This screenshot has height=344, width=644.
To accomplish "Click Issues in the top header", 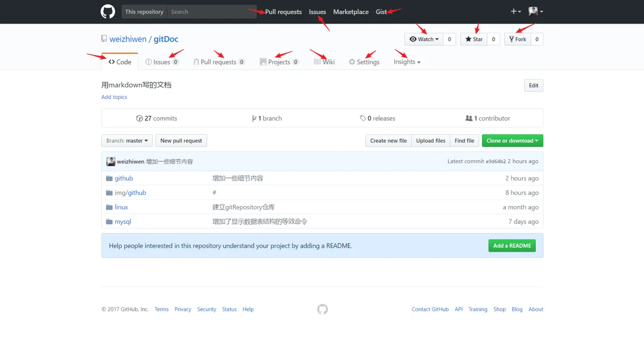I will 317,12.
